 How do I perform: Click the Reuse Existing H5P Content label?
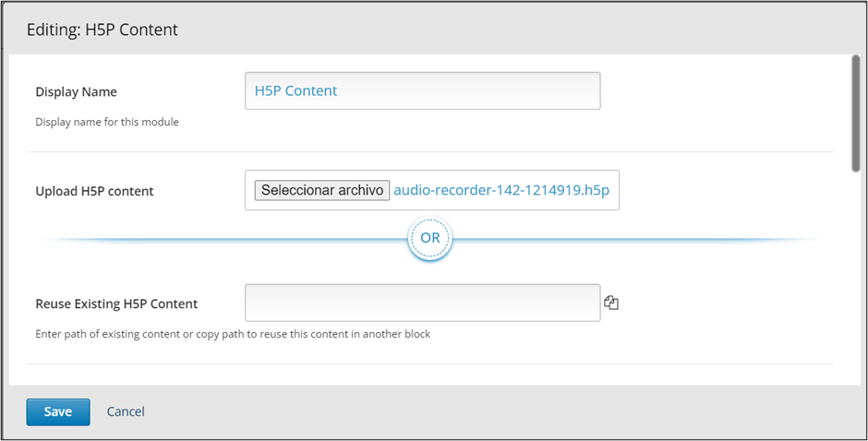point(116,304)
